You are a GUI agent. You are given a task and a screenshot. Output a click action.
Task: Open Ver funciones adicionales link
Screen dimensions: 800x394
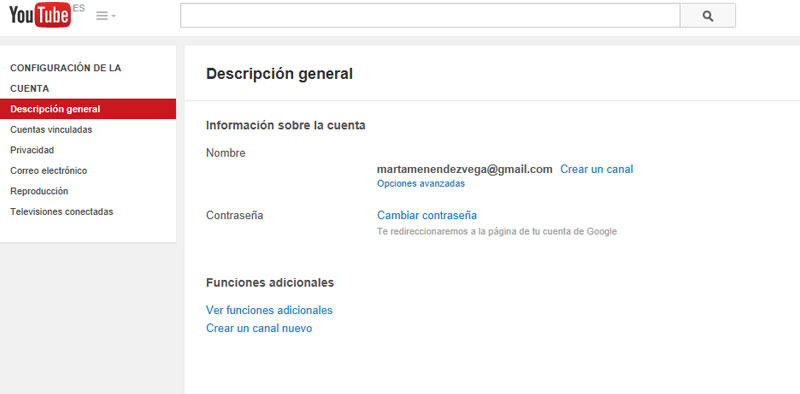pyautogui.click(x=269, y=310)
